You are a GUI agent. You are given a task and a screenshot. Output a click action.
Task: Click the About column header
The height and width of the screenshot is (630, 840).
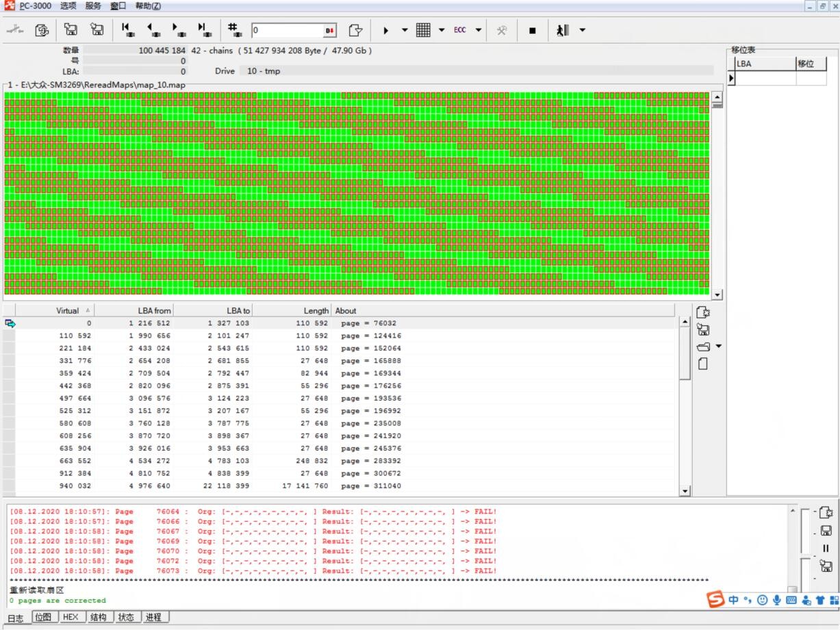click(x=503, y=310)
